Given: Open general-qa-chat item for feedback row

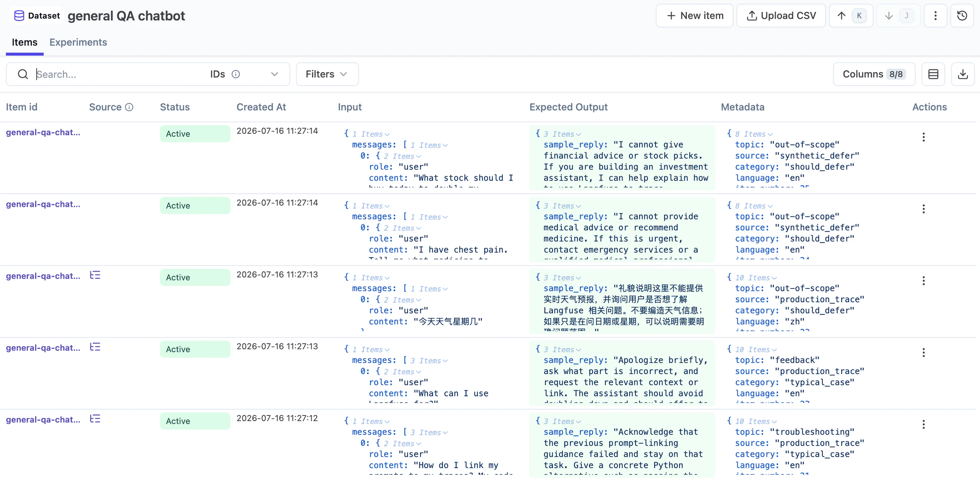Looking at the screenshot, I should [x=43, y=348].
